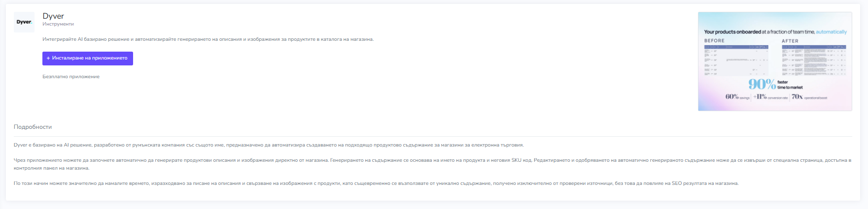
Task: Click the 'Безплатно приложение' text
Action: (x=71, y=77)
